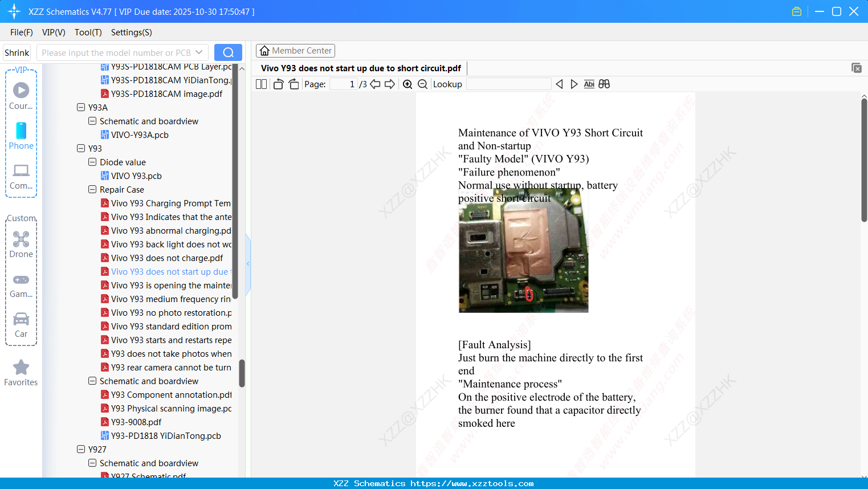Open the Member Center

(295, 51)
